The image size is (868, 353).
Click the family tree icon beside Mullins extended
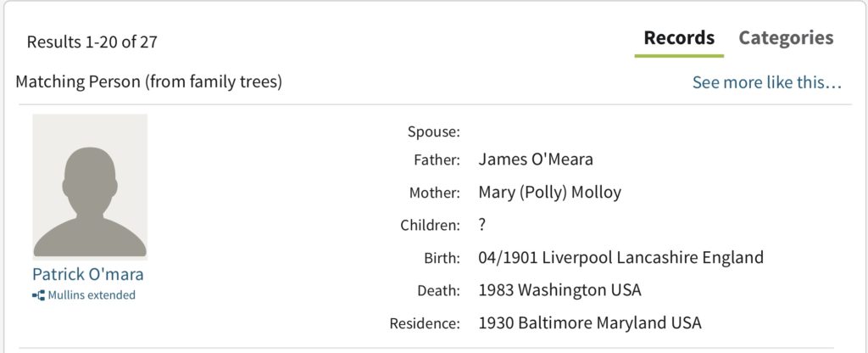(39, 295)
